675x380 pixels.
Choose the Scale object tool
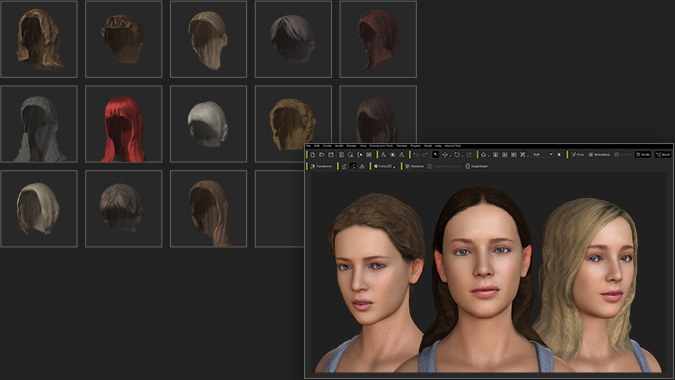click(x=469, y=154)
